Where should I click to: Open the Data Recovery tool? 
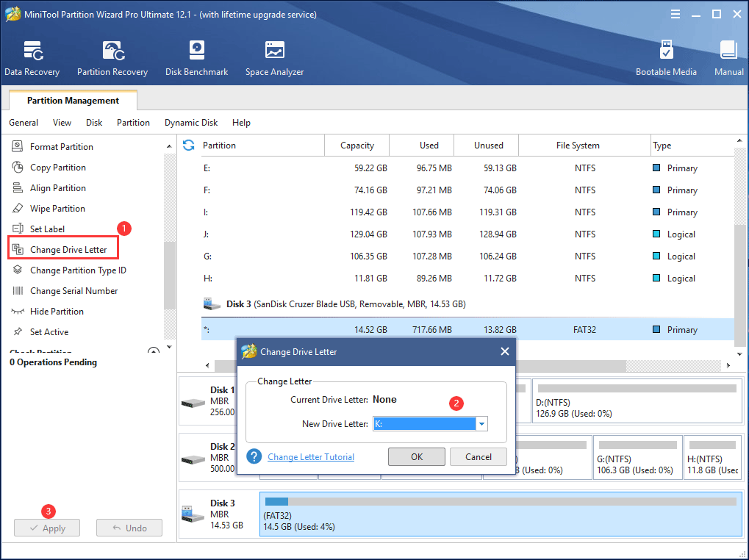tap(32, 58)
